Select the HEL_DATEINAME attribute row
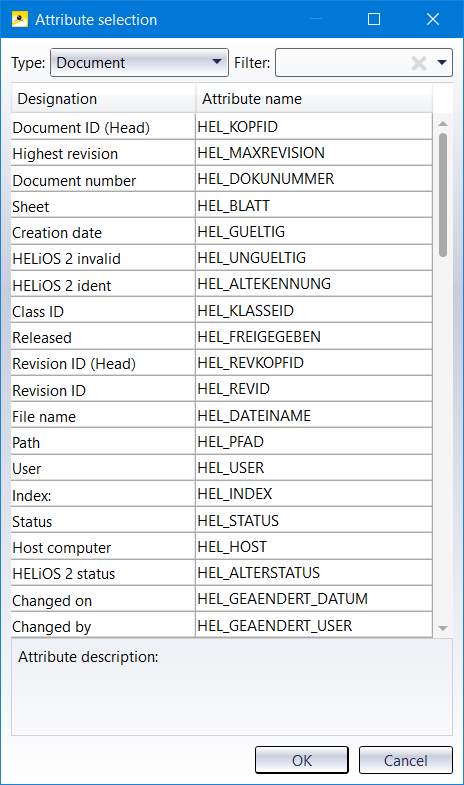The height and width of the screenshot is (785, 464). click(221, 416)
